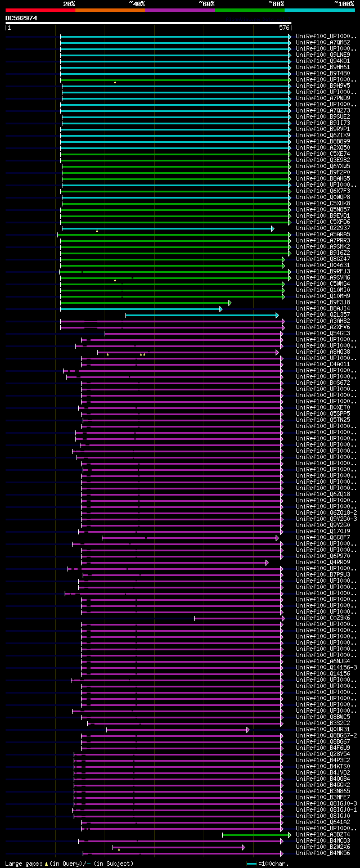Select the UniRef100_B0S672 label
360x868 pixels.
[323, 383]
